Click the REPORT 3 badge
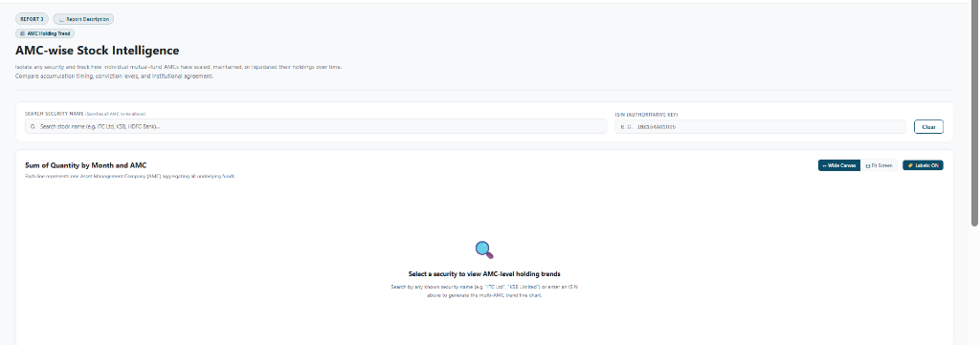 pyautogui.click(x=32, y=19)
